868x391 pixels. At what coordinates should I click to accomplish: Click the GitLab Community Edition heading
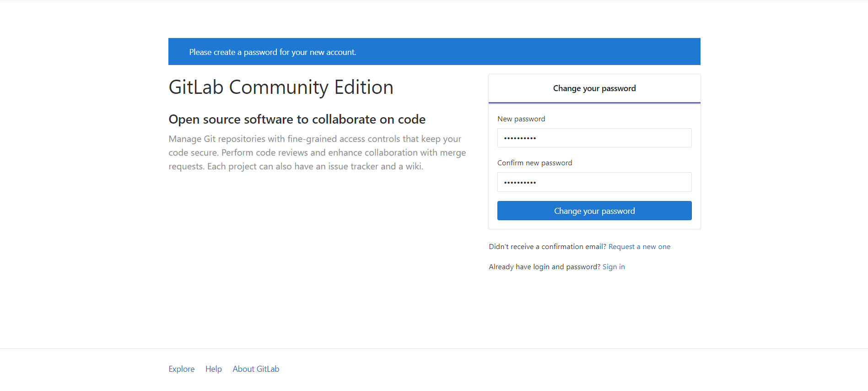281,87
